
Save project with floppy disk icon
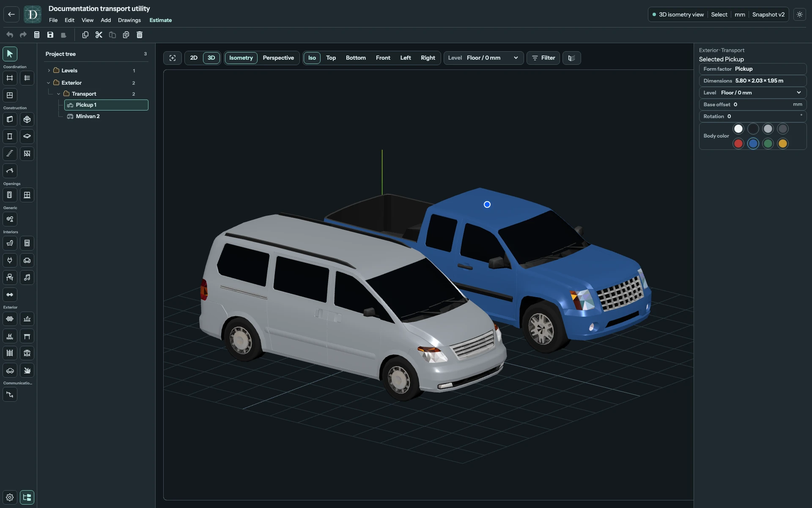[x=50, y=35]
